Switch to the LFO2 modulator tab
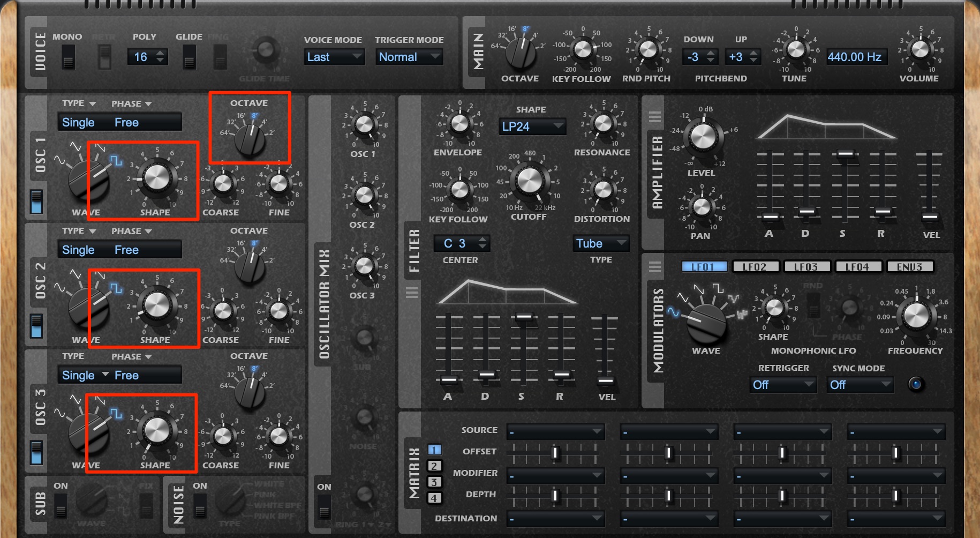 coord(754,267)
